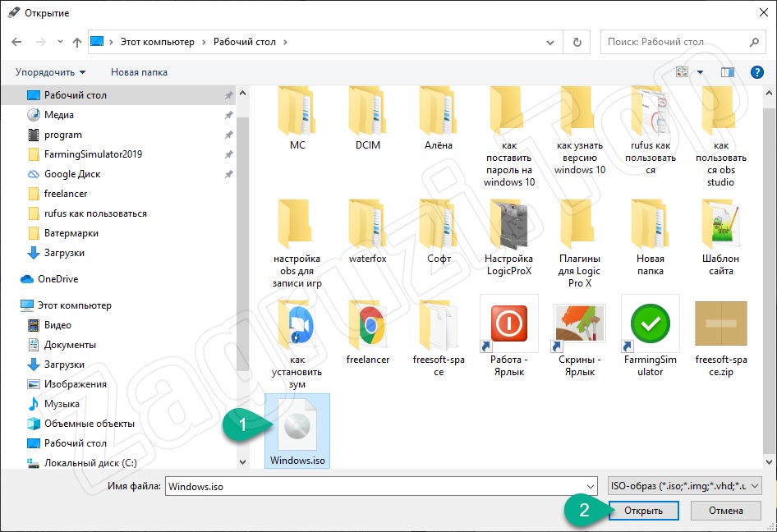777x532 pixels.
Task: Click the 'Поиск: Рабочий стол' search field
Action: click(674, 42)
